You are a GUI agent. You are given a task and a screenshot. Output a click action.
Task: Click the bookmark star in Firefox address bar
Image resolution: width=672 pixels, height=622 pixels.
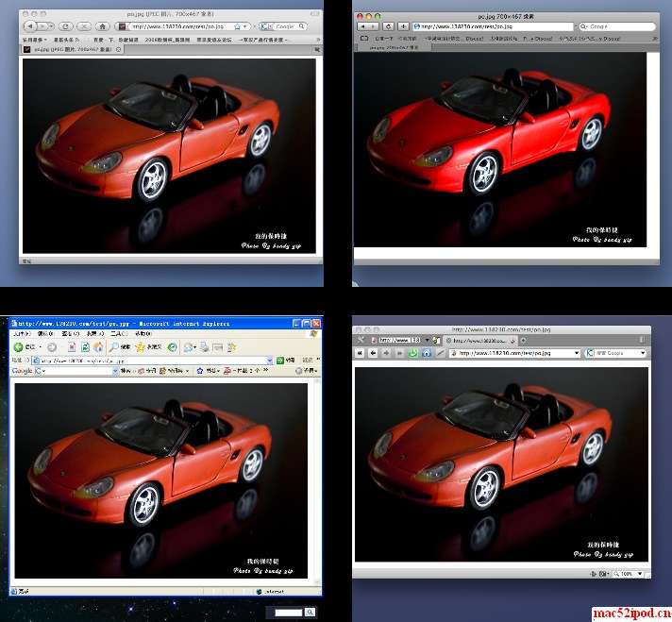point(238,26)
